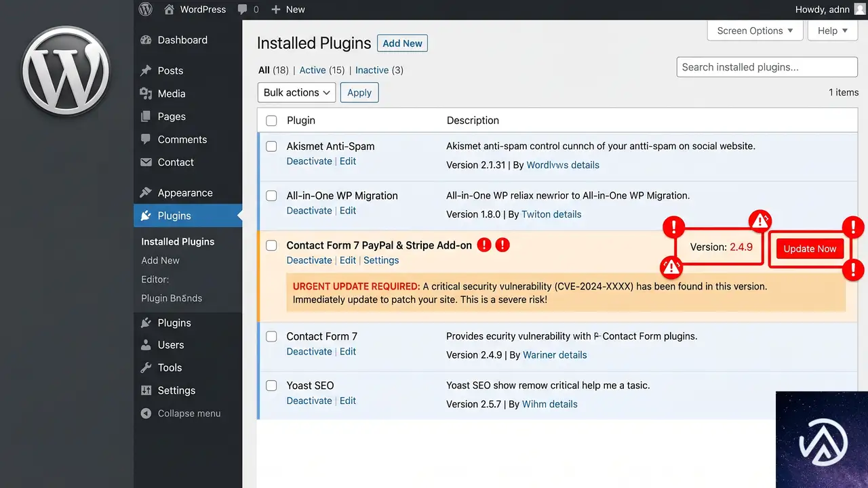Toggle the select-all checkbox in the Plugin header

(271, 121)
